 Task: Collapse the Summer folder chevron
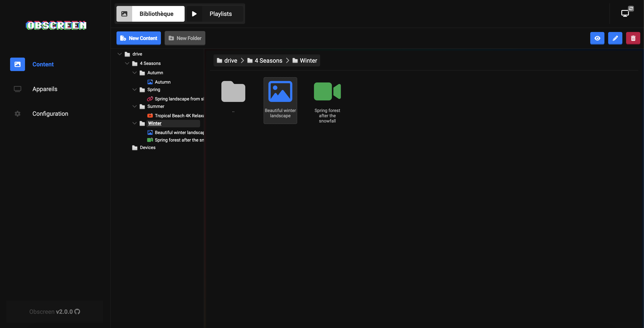click(135, 106)
